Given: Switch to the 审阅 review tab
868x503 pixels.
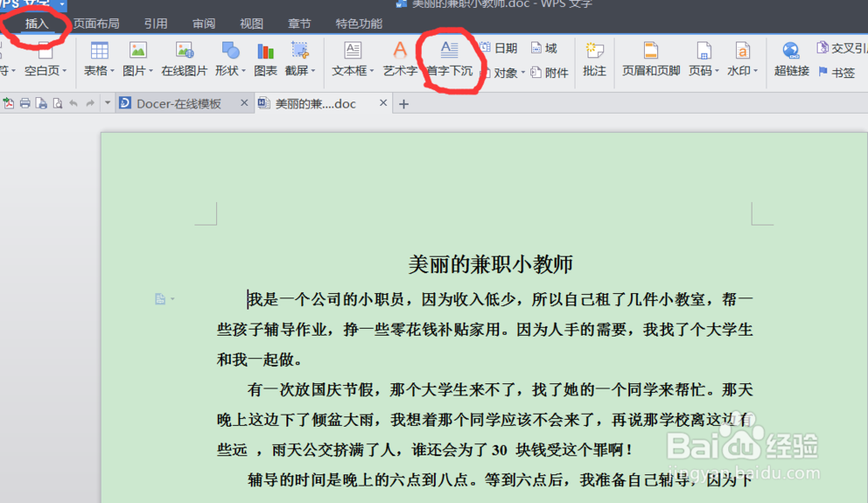Looking at the screenshot, I should point(203,23).
